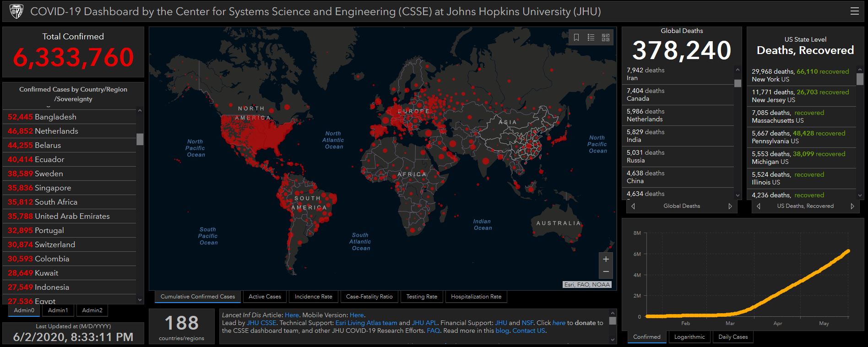
Task: Click scrollbar thumb of Global Deaths list
Action: 738,83
